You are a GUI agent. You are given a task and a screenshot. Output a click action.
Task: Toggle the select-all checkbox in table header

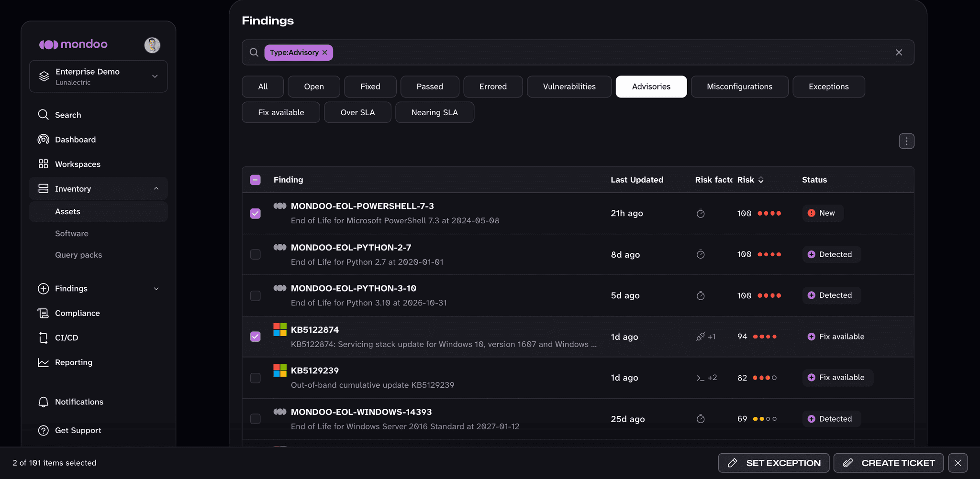(256, 180)
